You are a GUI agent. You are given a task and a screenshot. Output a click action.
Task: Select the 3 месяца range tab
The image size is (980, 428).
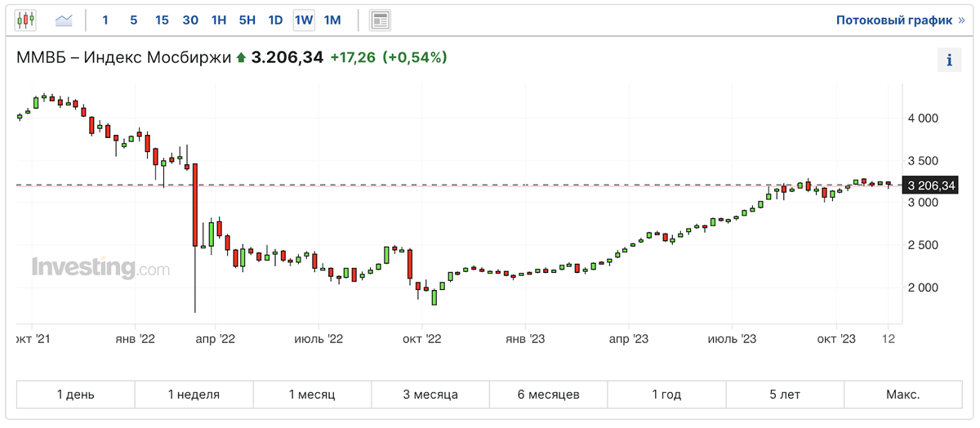[430, 395]
